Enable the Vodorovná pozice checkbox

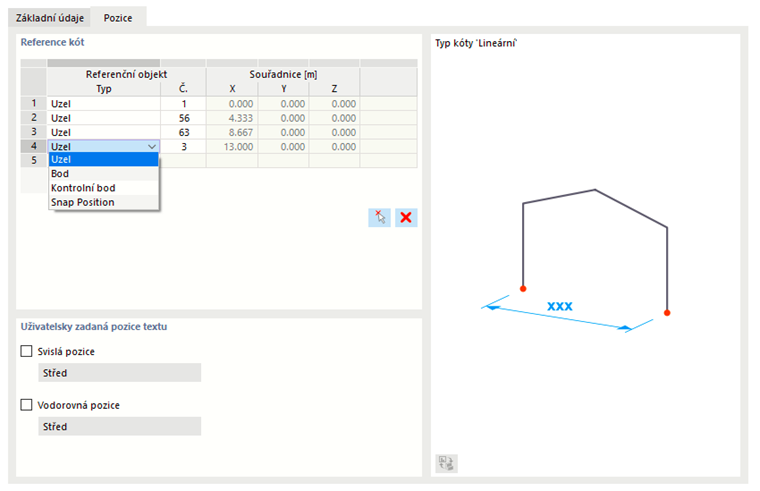[x=27, y=405]
